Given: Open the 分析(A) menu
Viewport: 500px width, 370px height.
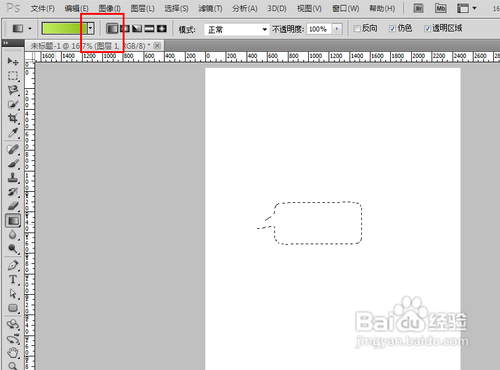Looking at the screenshot, I should coord(245,8).
